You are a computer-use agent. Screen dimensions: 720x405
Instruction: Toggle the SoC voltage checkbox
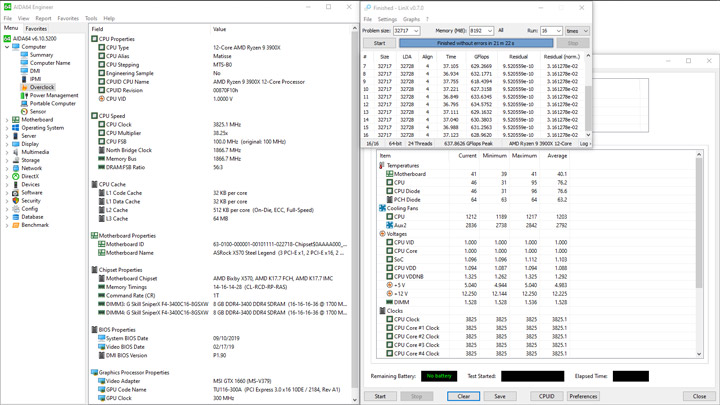coord(389,259)
